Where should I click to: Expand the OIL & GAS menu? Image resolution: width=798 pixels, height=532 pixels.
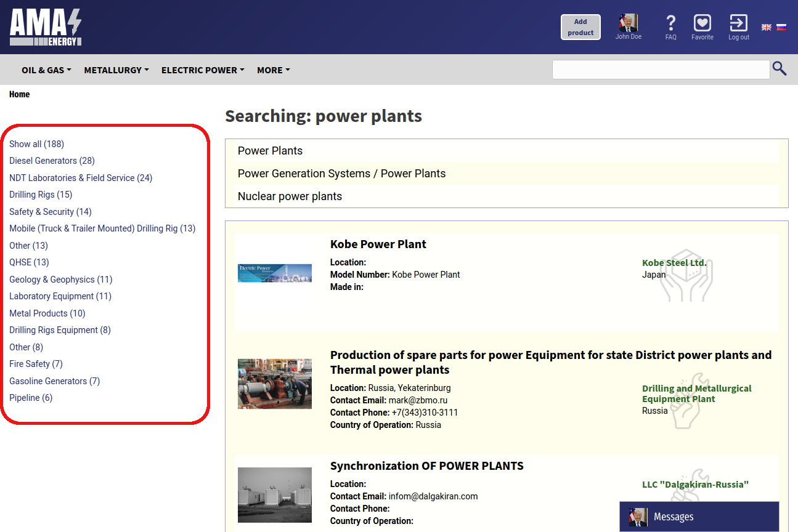(46, 70)
